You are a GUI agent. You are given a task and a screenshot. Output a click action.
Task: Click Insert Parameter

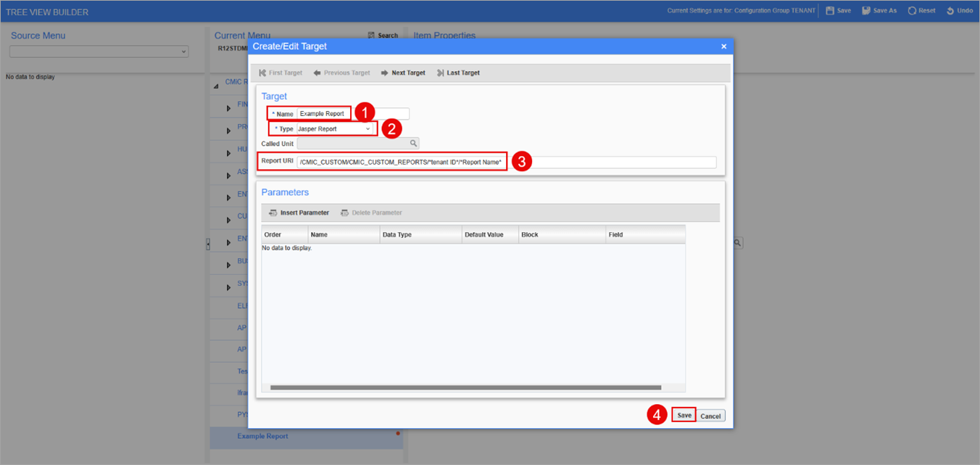(x=299, y=213)
